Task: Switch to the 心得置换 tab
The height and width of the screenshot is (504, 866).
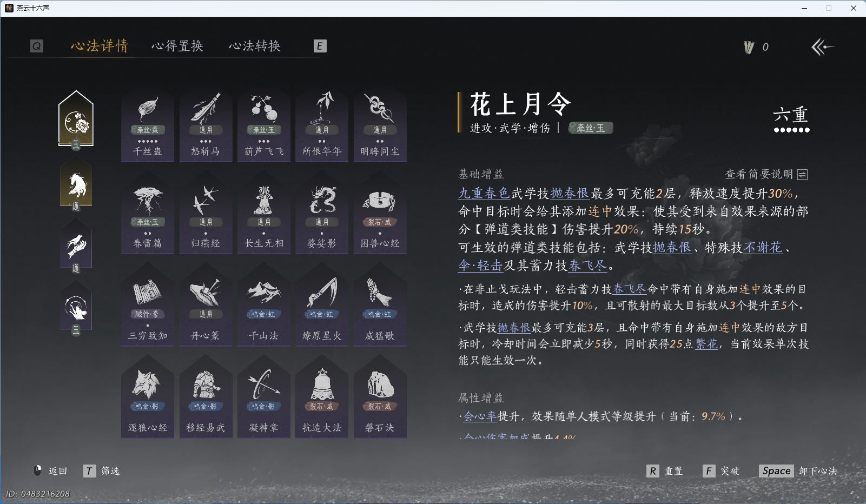Action: click(x=177, y=46)
